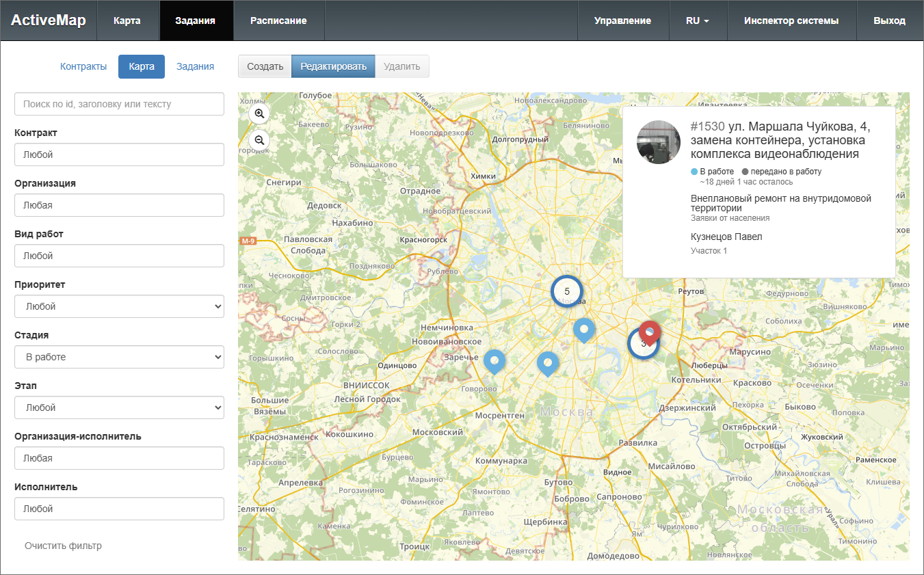Viewport: 924px width, 575px height.
Task: Open the Контракты tab
Action: click(x=83, y=66)
